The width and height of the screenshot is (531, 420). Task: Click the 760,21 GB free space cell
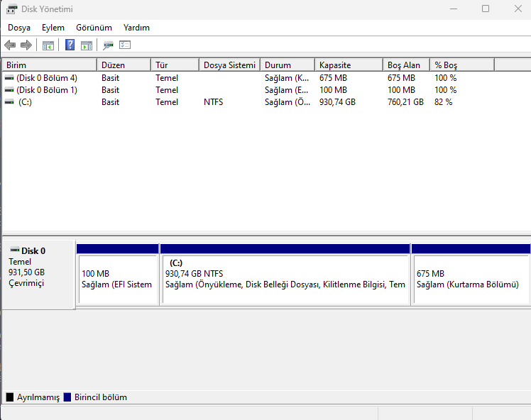tap(405, 102)
